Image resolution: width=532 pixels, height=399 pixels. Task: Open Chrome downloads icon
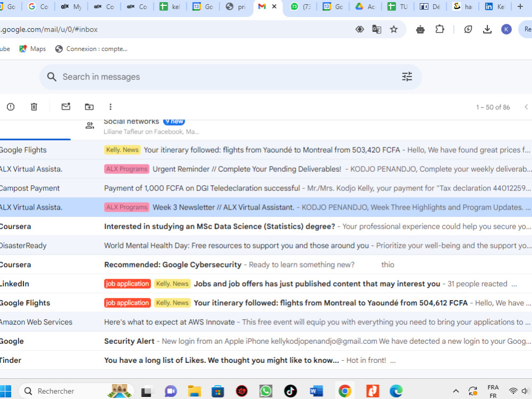(487, 29)
